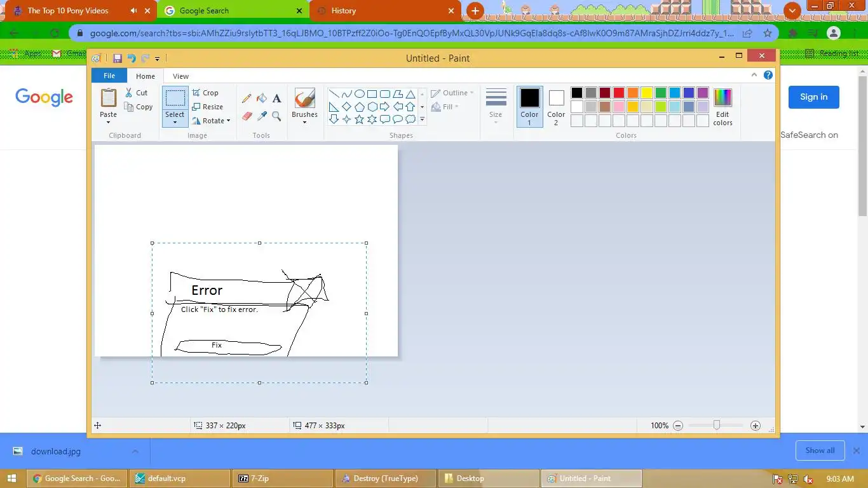Choose the Line shape
Viewport: 868px width, 488px height.
tap(334, 94)
